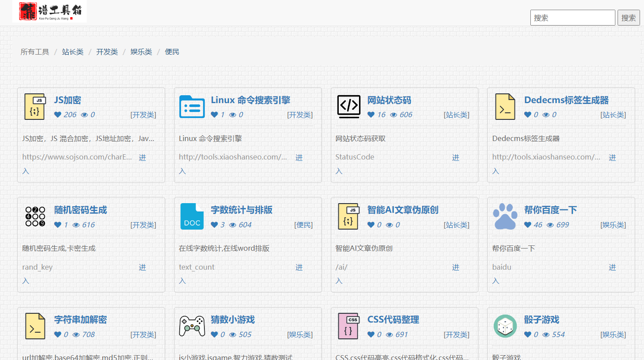The image size is (644, 360).
Task: Open the 猜数小游戏 title link
Action: pos(233,319)
